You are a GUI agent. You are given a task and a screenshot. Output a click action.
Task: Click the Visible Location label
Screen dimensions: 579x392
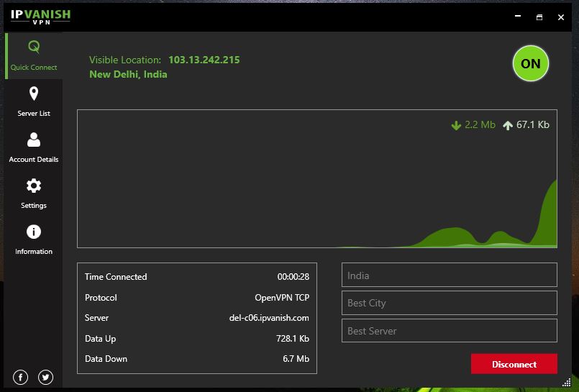pyautogui.click(x=125, y=60)
